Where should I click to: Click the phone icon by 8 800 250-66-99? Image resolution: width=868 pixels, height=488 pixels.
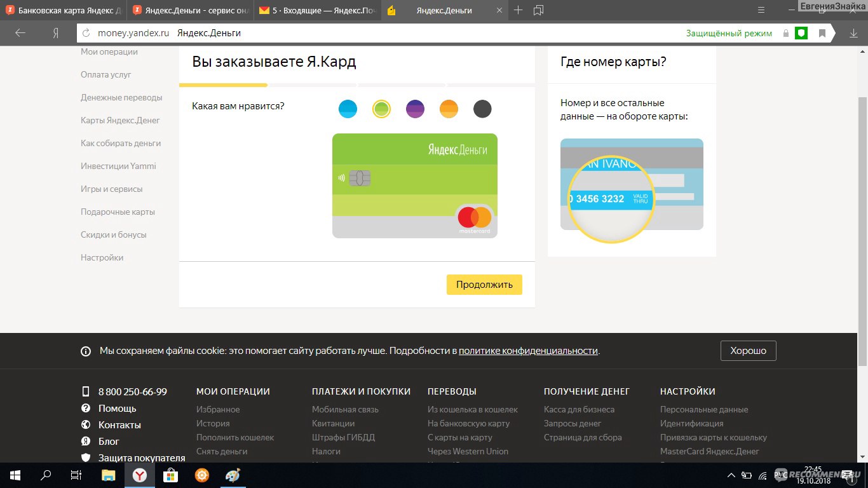click(86, 391)
